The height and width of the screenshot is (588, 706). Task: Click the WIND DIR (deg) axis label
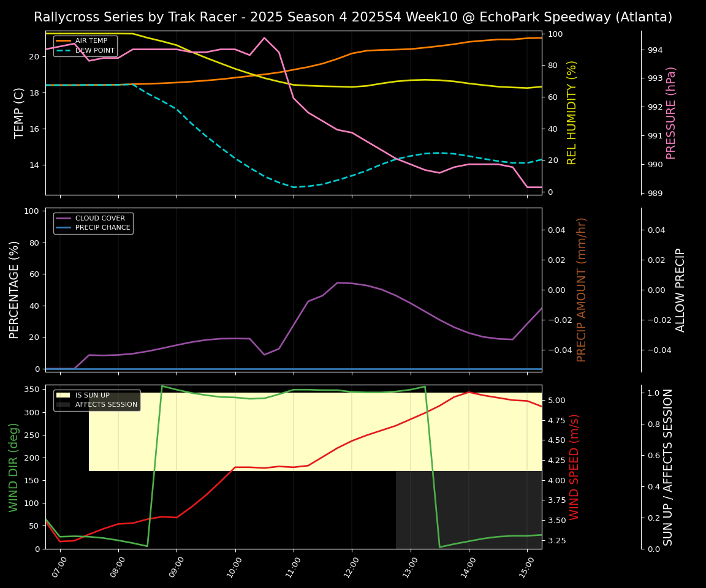pyautogui.click(x=13, y=467)
